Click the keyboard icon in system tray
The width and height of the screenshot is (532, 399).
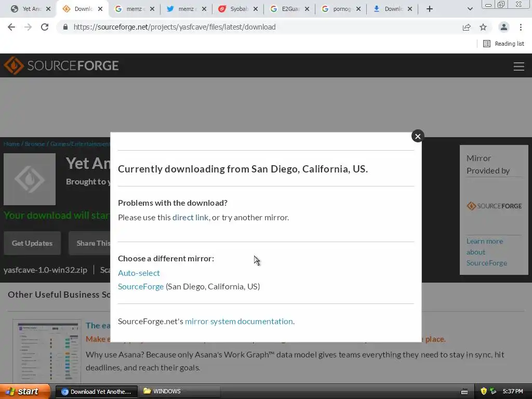(464, 392)
